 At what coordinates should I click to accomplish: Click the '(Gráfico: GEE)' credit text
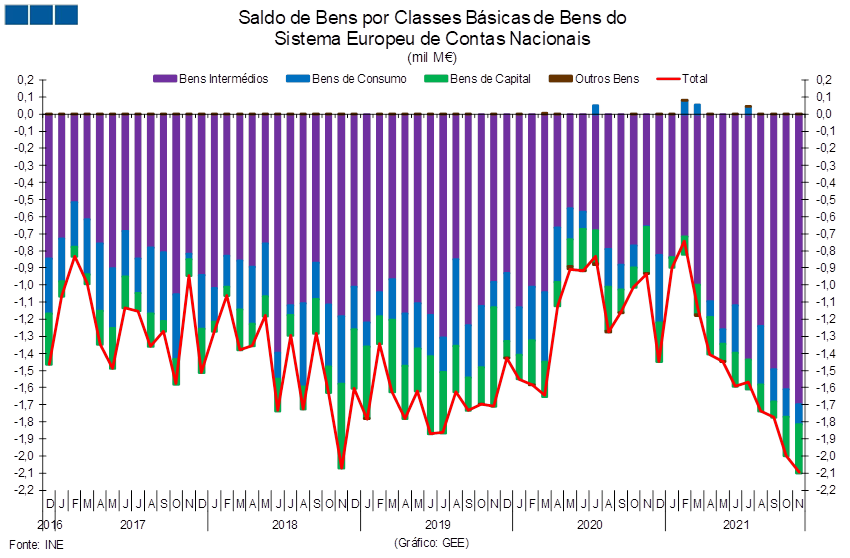432,542
